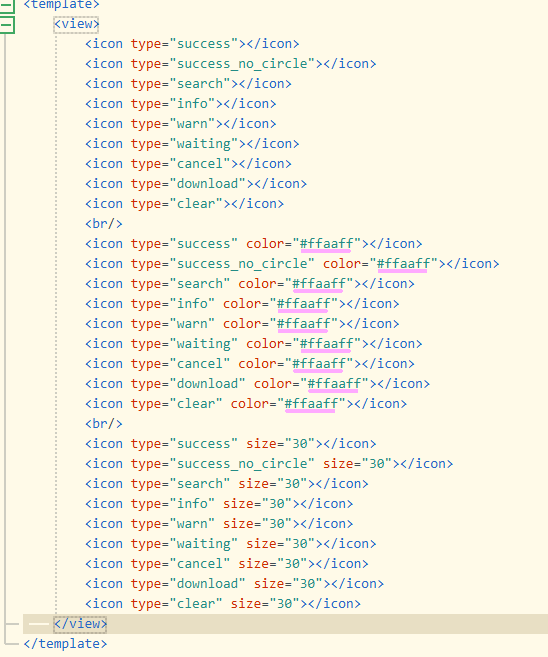
Task: Click color value on success_no_circle line
Action: (403, 264)
